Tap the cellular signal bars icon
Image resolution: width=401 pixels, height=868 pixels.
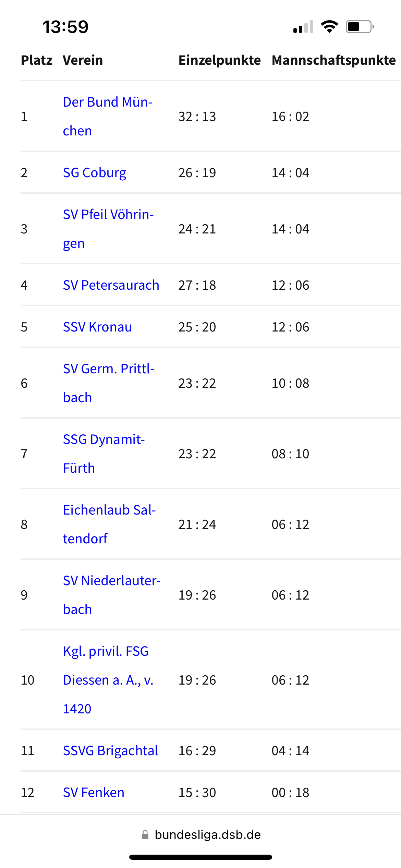[303, 27]
